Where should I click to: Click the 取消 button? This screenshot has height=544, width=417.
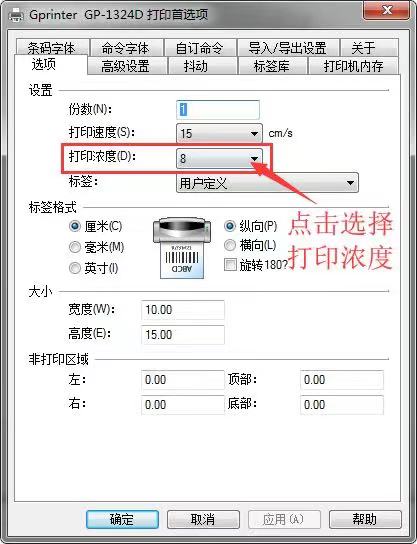pyautogui.click(x=203, y=519)
